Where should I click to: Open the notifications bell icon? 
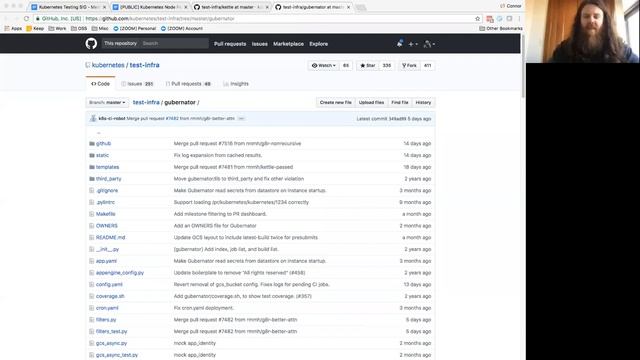tap(399, 43)
